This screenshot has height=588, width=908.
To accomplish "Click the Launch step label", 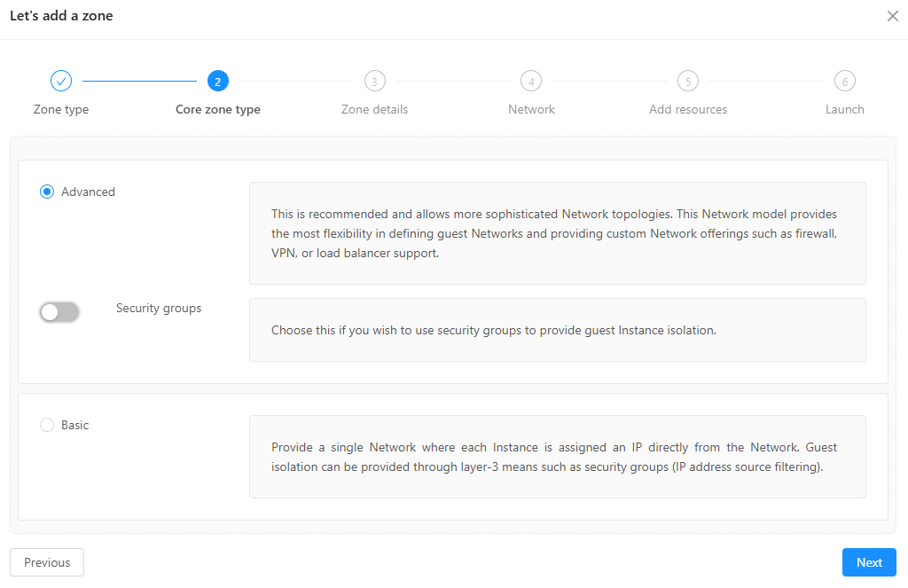I will (844, 110).
